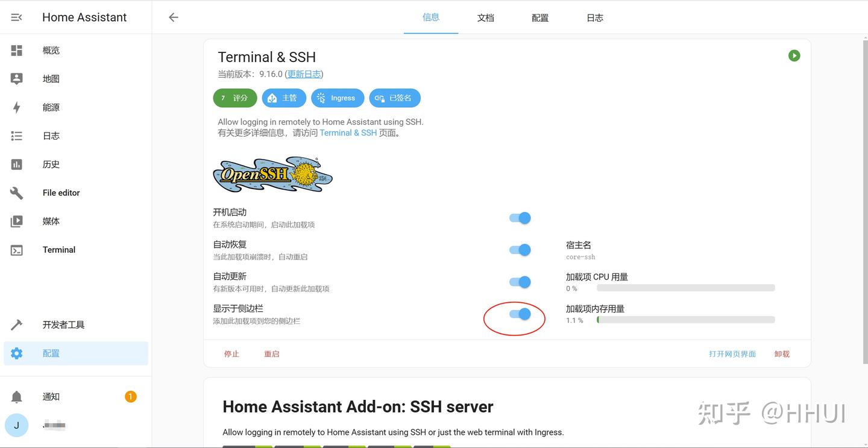Click the 加载项内存用量 progress bar
Screen dimensions: 868x448
tap(685, 320)
